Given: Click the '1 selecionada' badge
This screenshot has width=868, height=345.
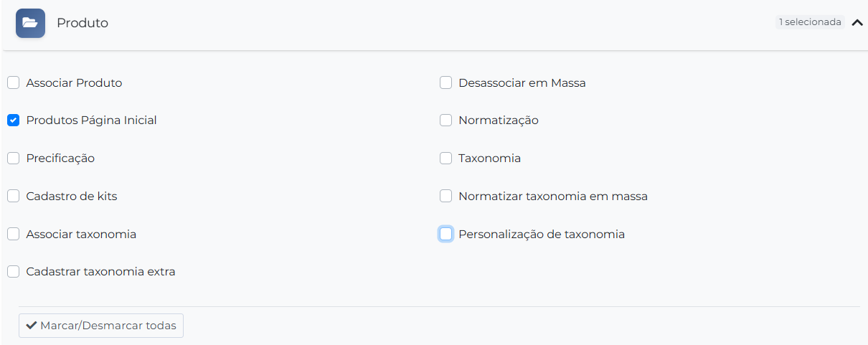Looking at the screenshot, I should pyautogui.click(x=810, y=22).
